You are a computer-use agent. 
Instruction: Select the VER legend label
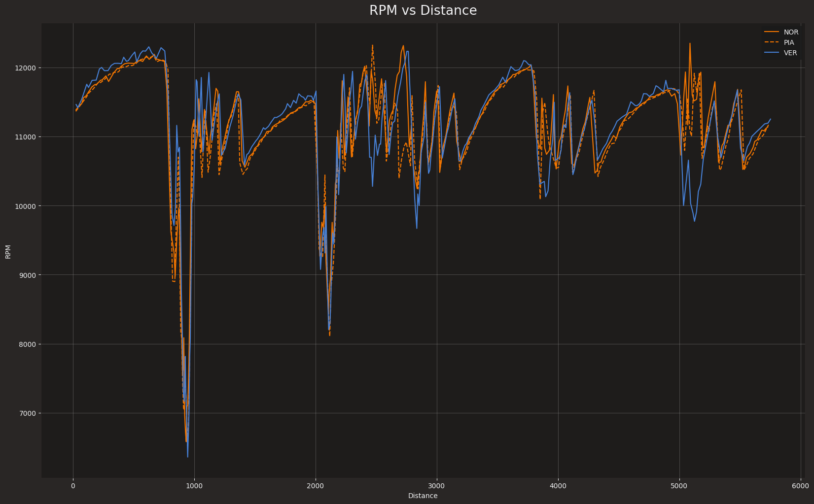[x=790, y=53]
